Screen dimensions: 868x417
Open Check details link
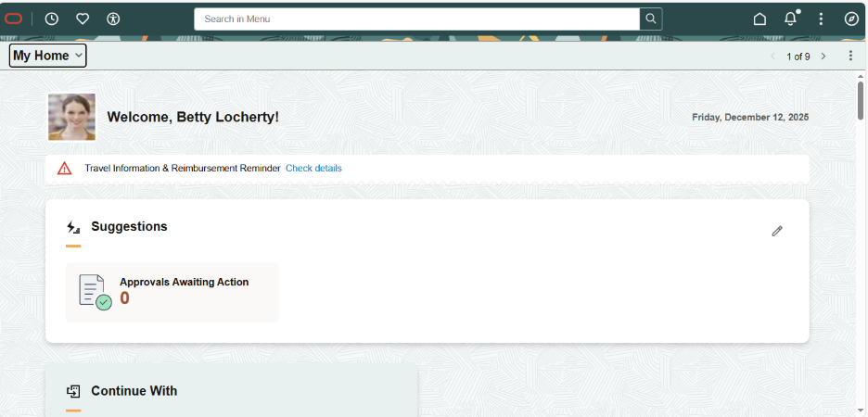pyautogui.click(x=313, y=168)
